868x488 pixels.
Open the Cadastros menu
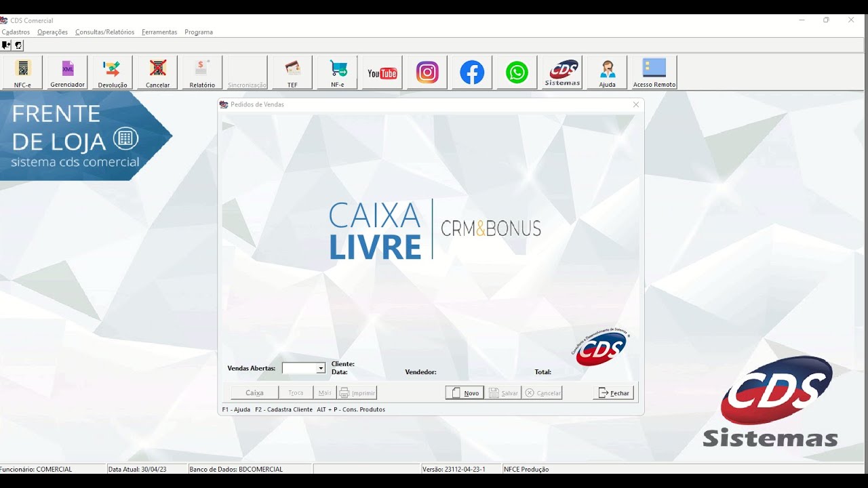coord(16,32)
